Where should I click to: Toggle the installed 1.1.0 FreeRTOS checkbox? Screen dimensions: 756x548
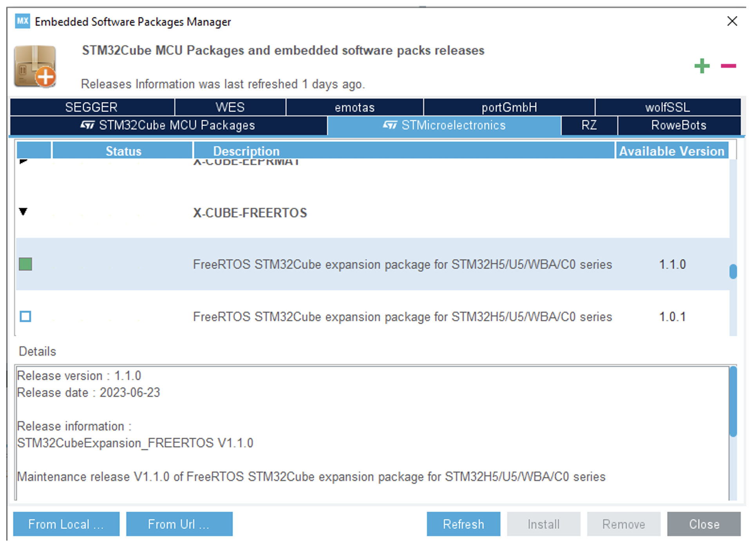pos(25,264)
